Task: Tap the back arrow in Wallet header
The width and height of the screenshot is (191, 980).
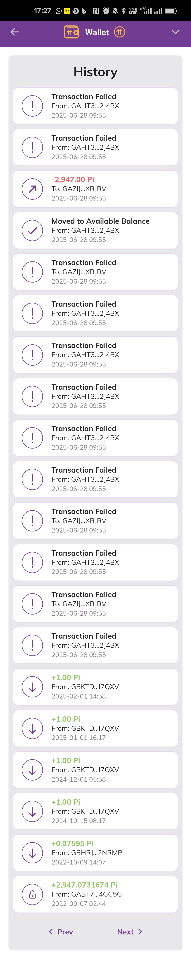Action: tap(15, 32)
